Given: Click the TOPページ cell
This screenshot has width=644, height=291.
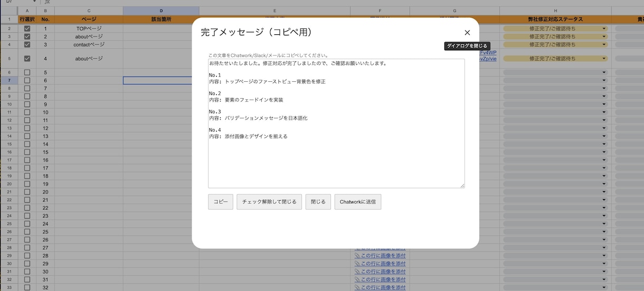Looking at the screenshot, I should pyautogui.click(x=89, y=29).
